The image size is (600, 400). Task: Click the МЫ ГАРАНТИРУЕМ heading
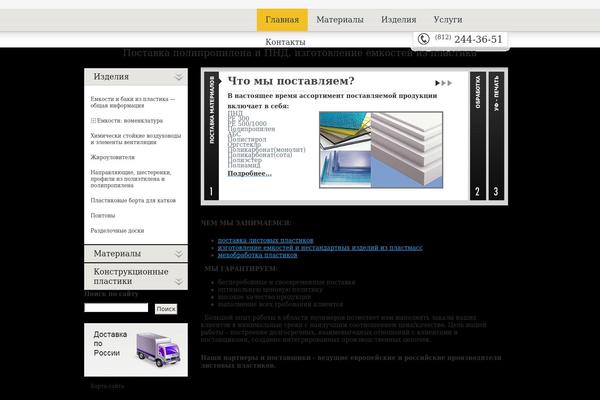pyautogui.click(x=241, y=269)
